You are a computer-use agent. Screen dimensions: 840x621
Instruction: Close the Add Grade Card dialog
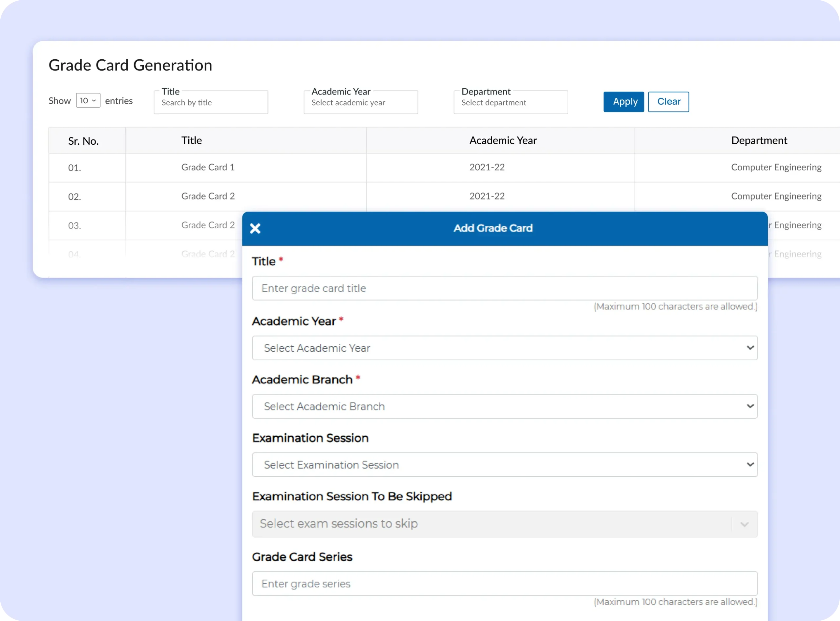(x=255, y=228)
